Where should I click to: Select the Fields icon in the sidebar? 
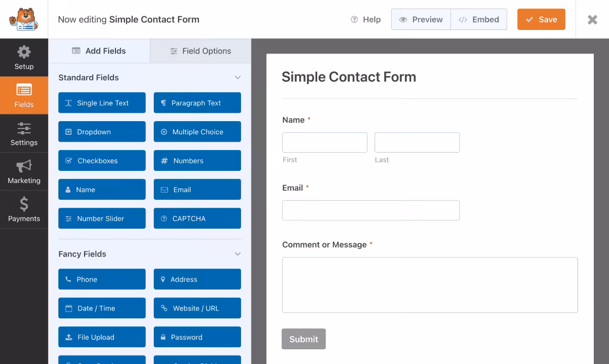click(24, 95)
